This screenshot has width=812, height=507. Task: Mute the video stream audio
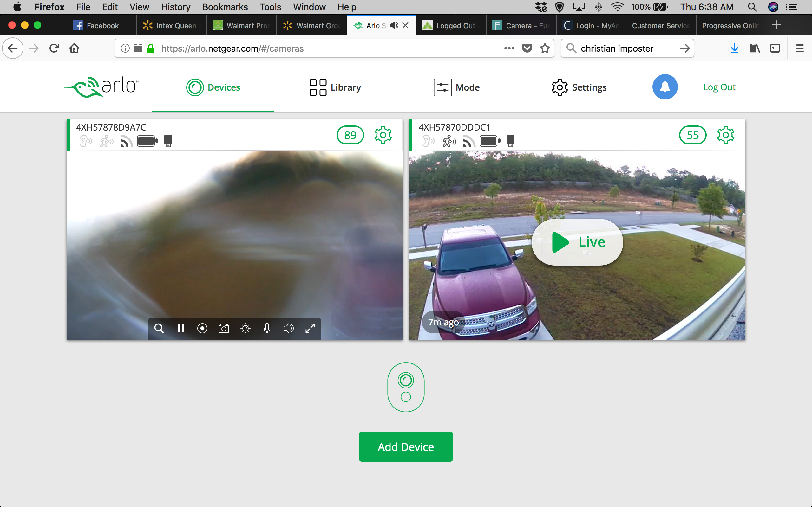(288, 328)
